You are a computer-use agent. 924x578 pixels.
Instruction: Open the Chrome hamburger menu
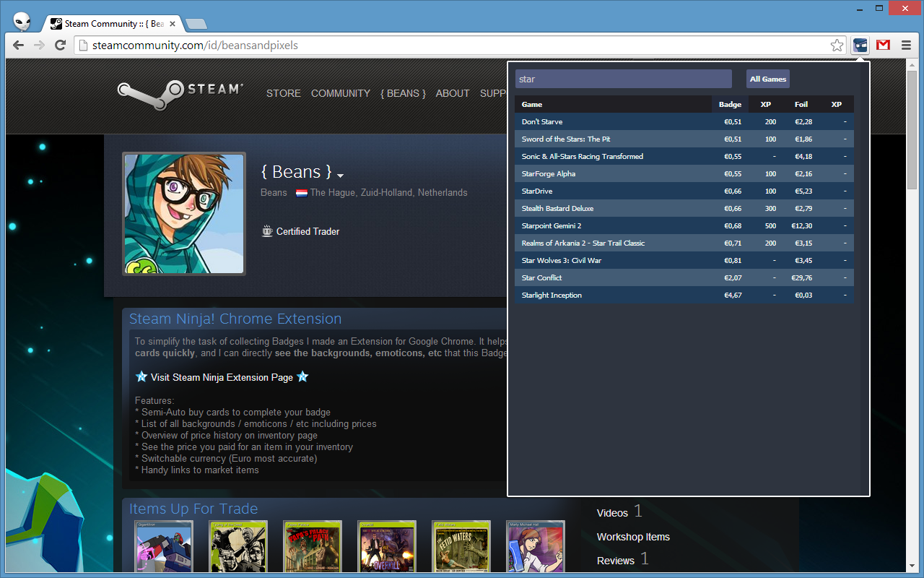(906, 45)
